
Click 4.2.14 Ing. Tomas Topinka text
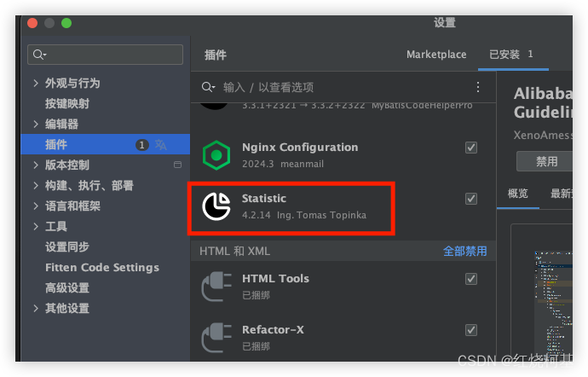[304, 215]
